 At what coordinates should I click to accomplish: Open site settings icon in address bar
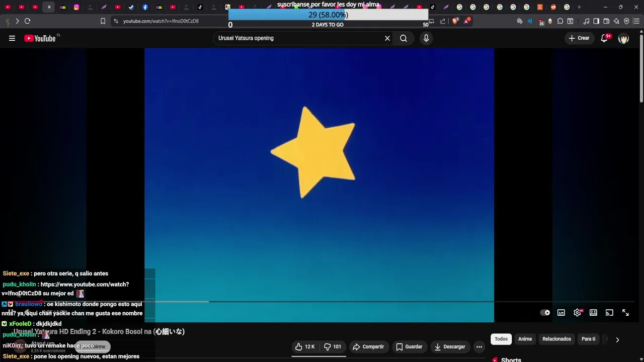point(116,21)
